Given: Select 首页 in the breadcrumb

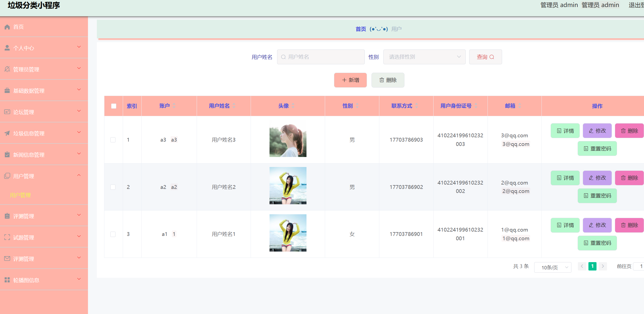Looking at the screenshot, I should click(x=360, y=29).
